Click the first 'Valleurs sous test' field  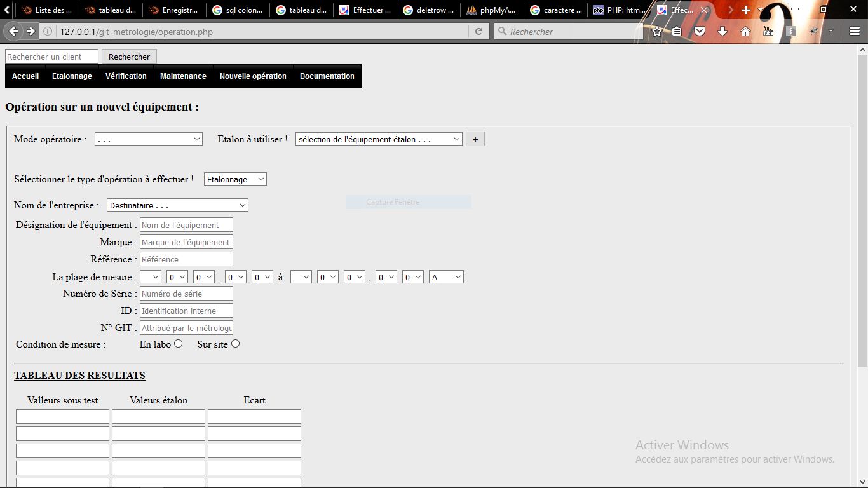62,416
